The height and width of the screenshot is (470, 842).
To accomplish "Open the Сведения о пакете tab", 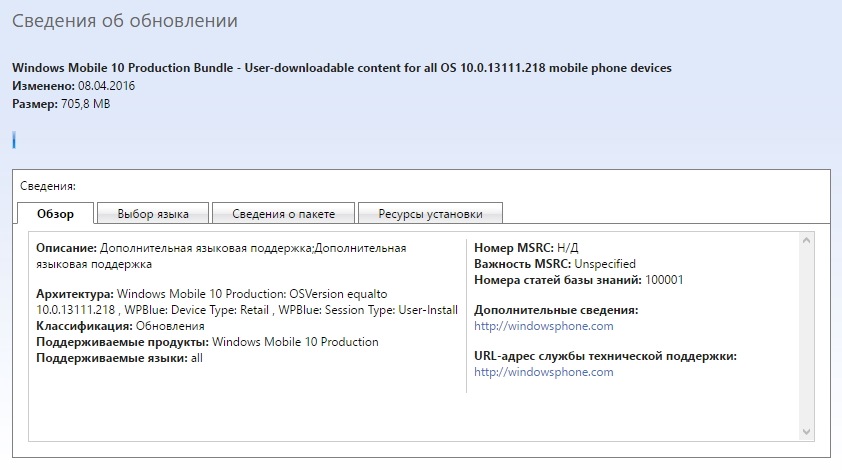I will 284,214.
